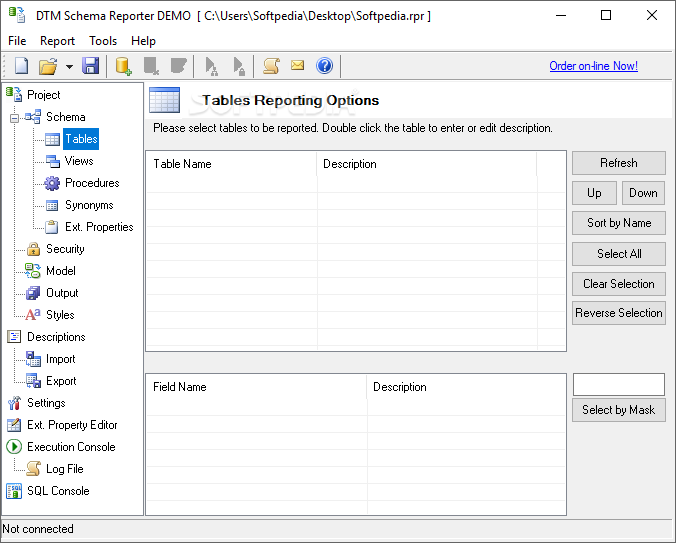Click the Reverse Selection button
Viewport: 676px width, 543px height.
pyautogui.click(x=619, y=313)
